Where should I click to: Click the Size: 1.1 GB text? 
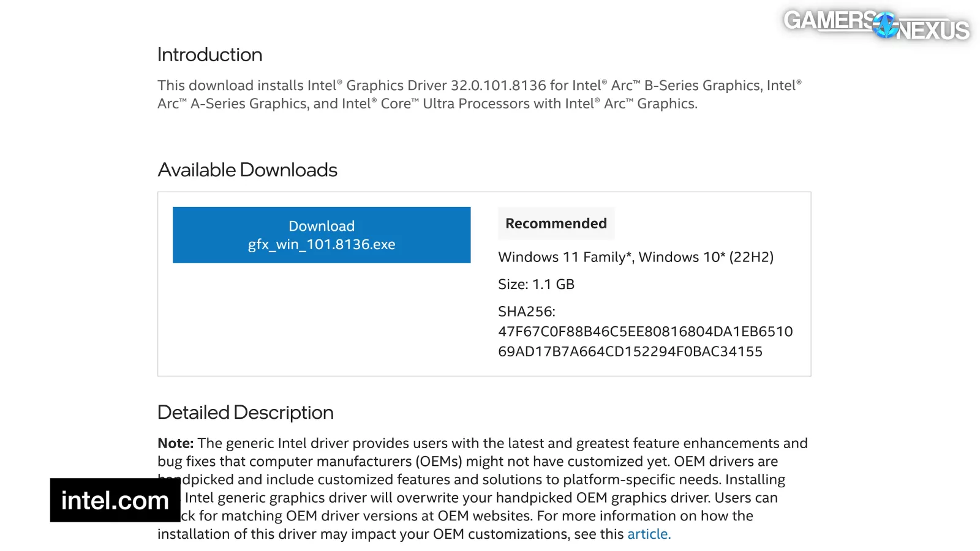536,284
